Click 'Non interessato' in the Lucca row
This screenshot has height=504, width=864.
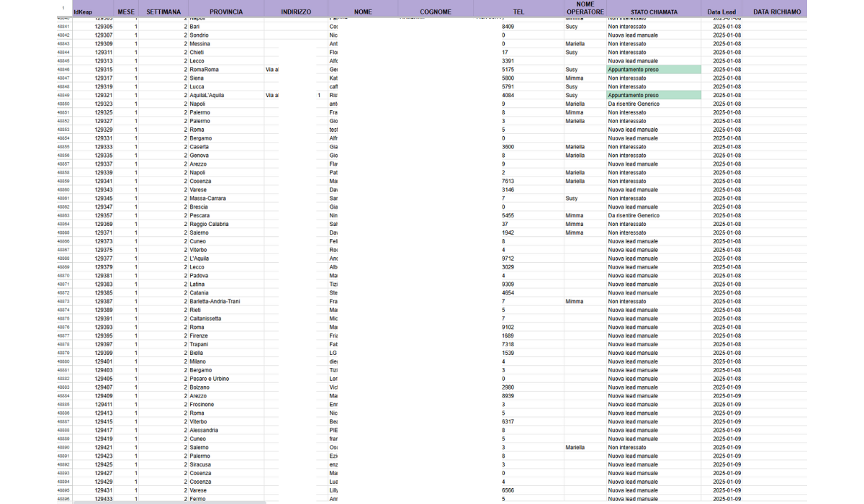654,87
